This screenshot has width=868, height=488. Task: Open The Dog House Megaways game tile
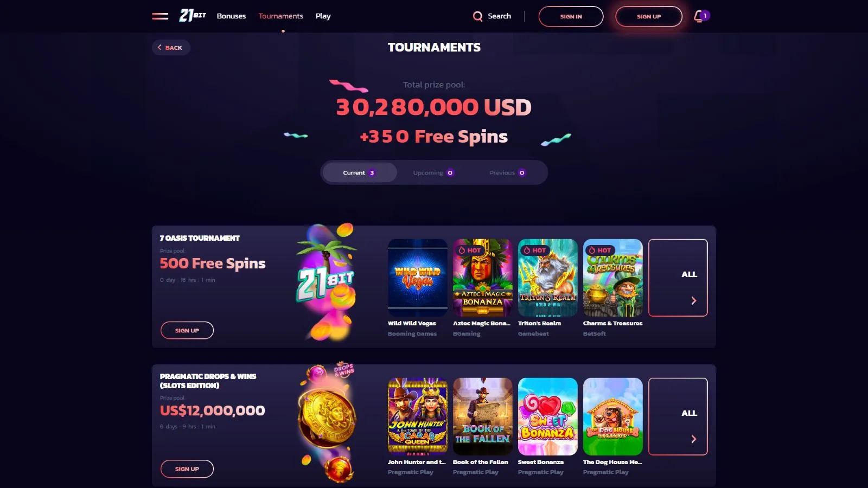coord(613,416)
